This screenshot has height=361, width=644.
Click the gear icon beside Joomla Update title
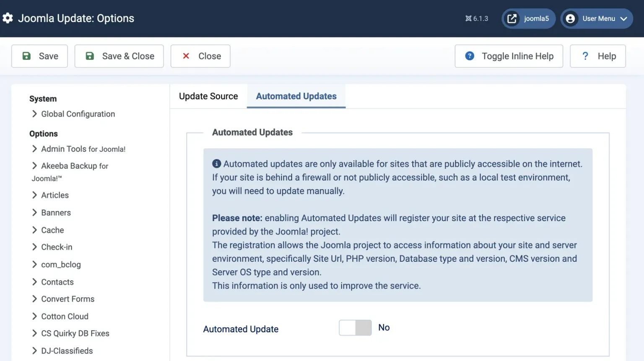(x=8, y=18)
